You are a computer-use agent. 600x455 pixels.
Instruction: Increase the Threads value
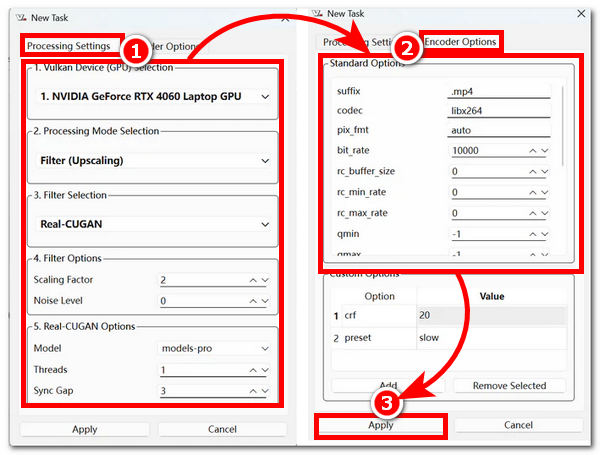(253, 370)
